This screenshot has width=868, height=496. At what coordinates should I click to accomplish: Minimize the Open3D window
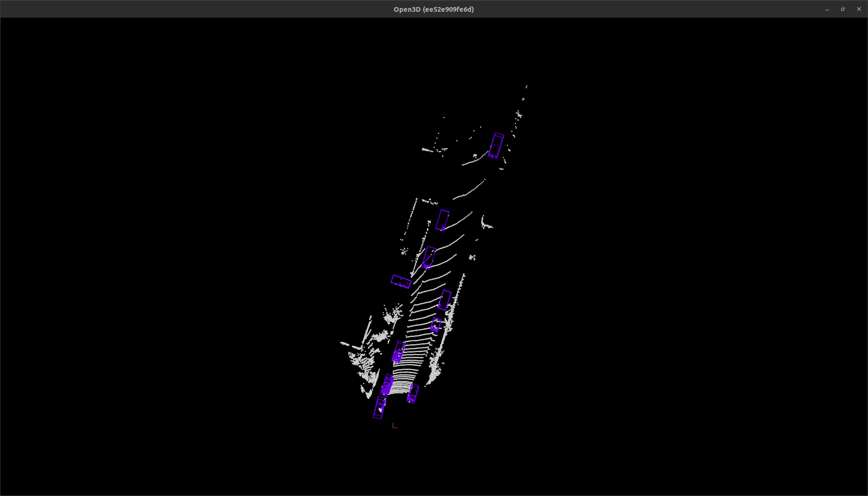click(x=827, y=9)
